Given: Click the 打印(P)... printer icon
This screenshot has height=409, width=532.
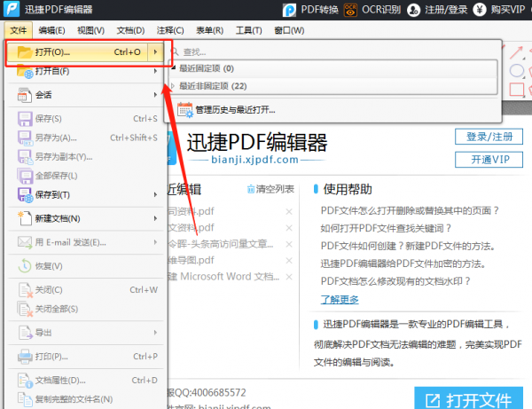Looking at the screenshot, I should (x=25, y=357).
